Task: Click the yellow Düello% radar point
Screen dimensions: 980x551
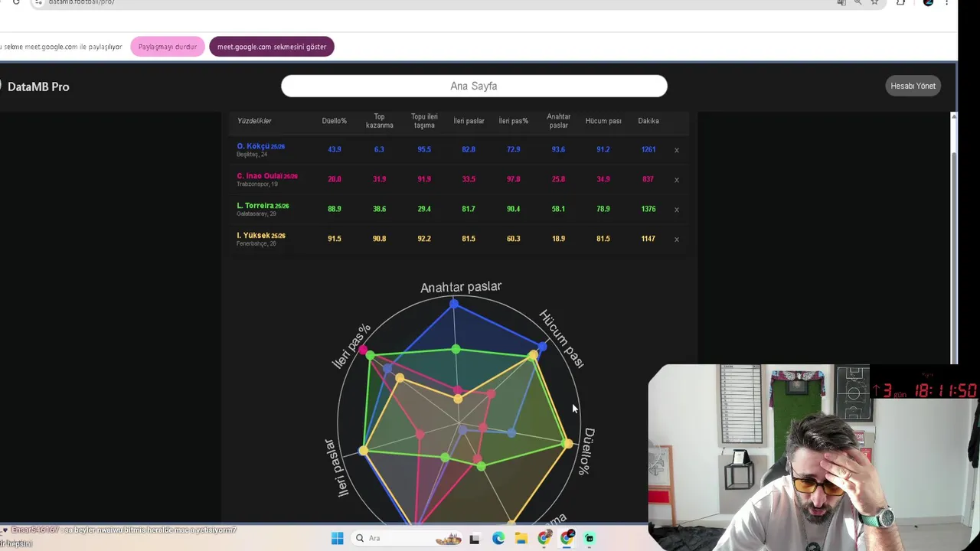Action: point(567,444)
